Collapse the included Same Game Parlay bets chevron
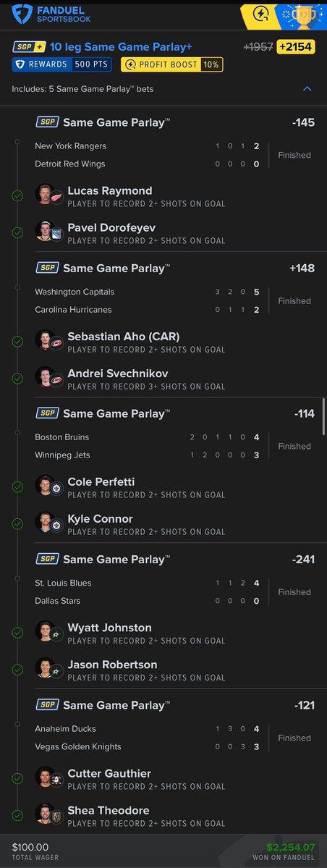 (307, 88)
